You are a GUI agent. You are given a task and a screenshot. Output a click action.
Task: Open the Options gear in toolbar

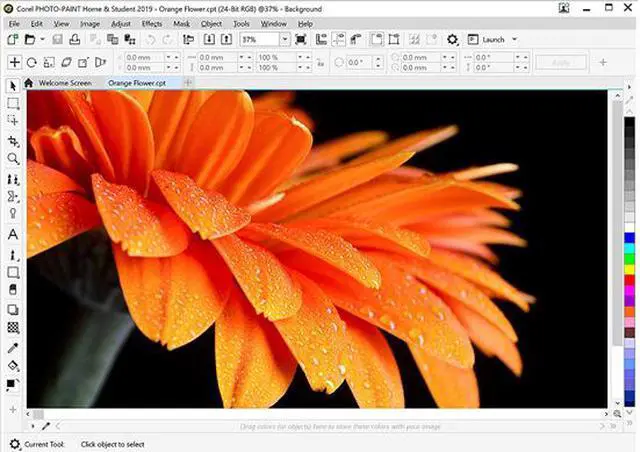tap(452, 40)
